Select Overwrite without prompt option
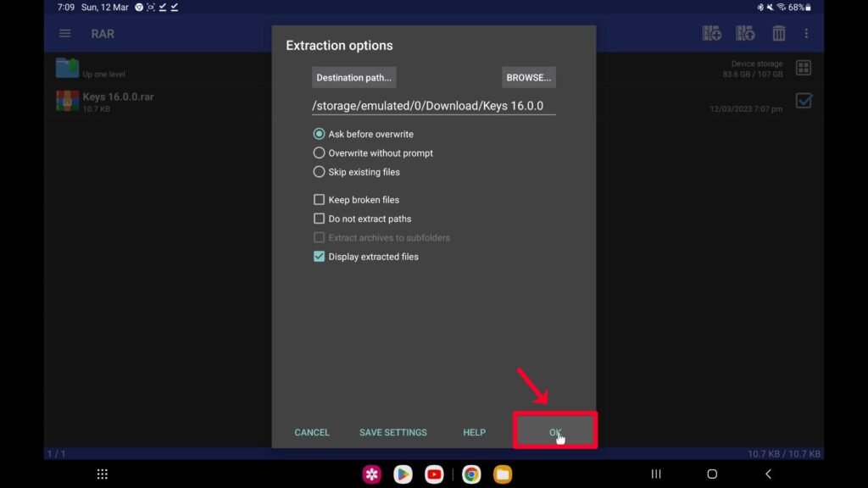Viewport: 868px width, 488px height. pos(320,153)
